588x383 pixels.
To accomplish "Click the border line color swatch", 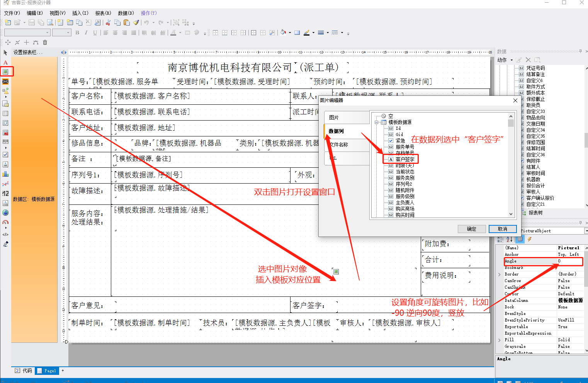I will [x=306, y=33].
